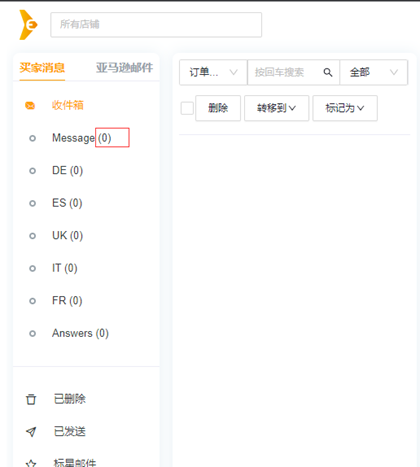Open the 标记为 mark-as dropdown
This screenshot has height=467, width=420.
(345, 108)
